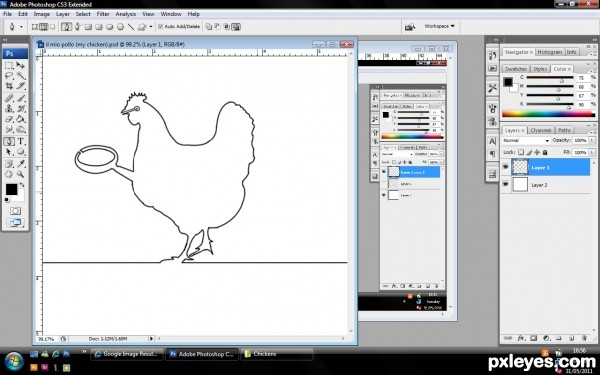Select the Path Selection arrow tool
Viewport: 600px width, 375px height.
click(9, 152)
